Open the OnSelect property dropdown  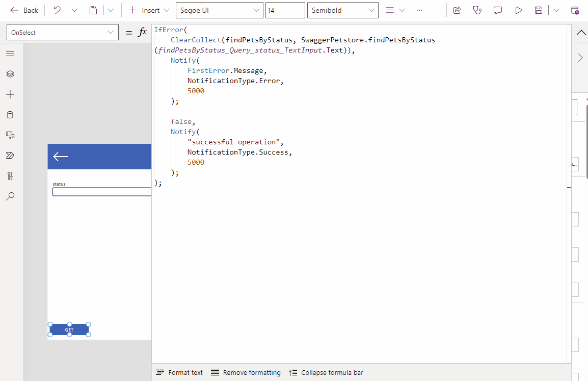pos(112,32)
